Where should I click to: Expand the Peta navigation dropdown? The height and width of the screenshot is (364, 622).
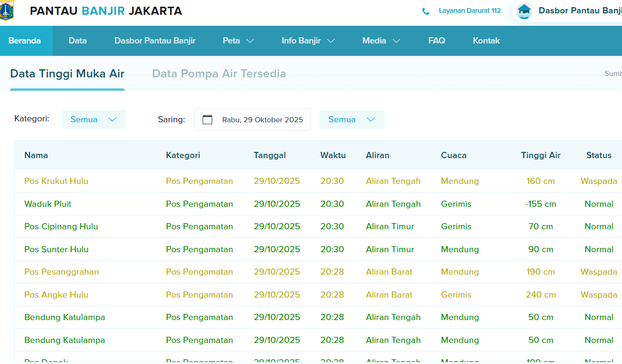point(238,41)
